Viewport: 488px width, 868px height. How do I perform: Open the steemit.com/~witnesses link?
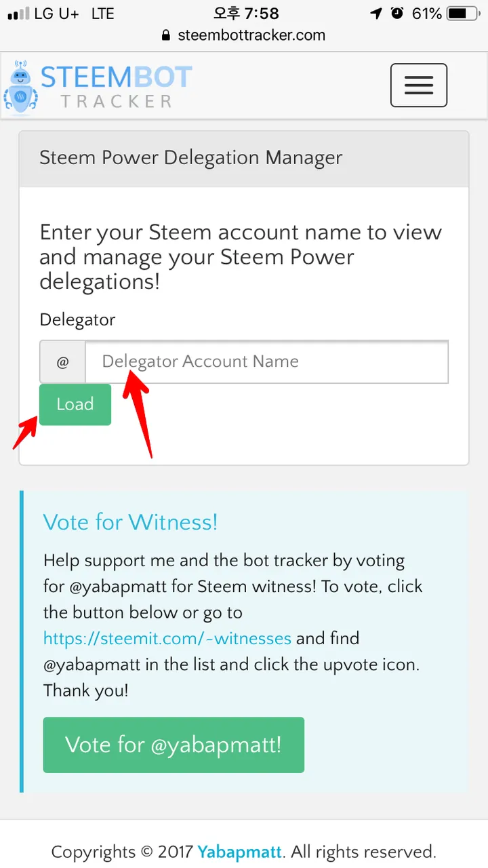pos(167,639)
